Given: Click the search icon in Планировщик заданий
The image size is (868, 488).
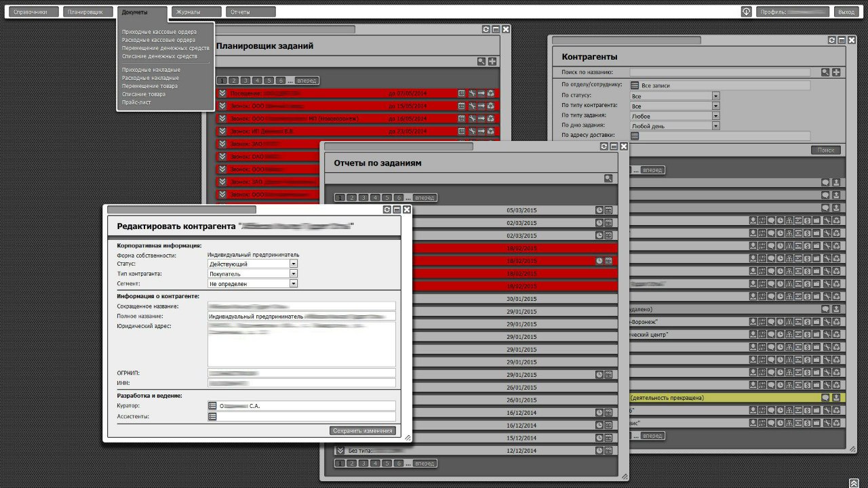Looking at the screenshot, I should coord(481,62).
